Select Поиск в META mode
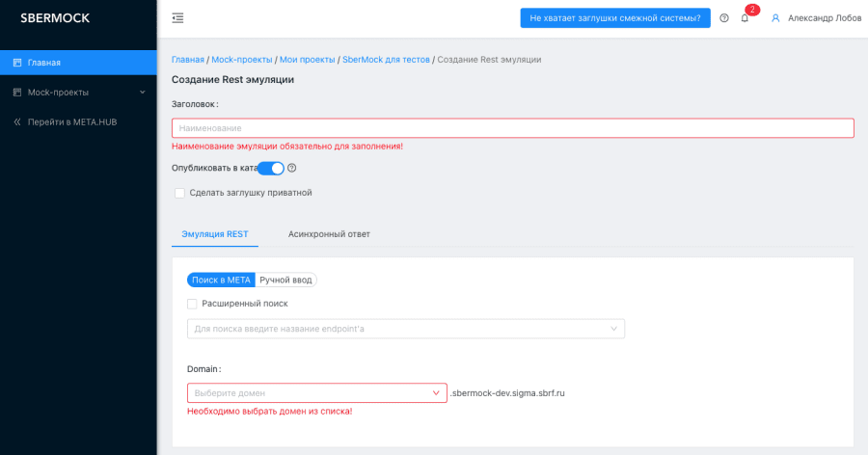This screenshot has height=455, width=868. click(x=221, y=281)
